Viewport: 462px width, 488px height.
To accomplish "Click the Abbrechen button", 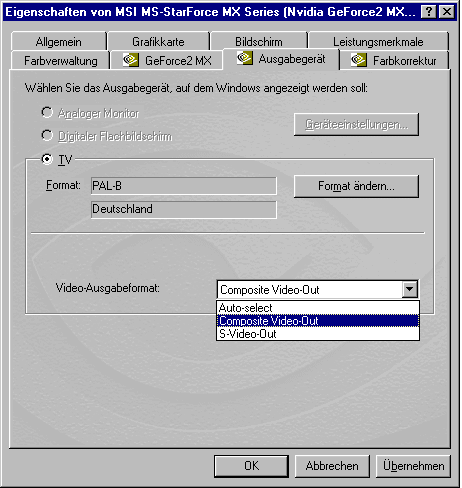I will pyautogui.click(x=332, y=466).
